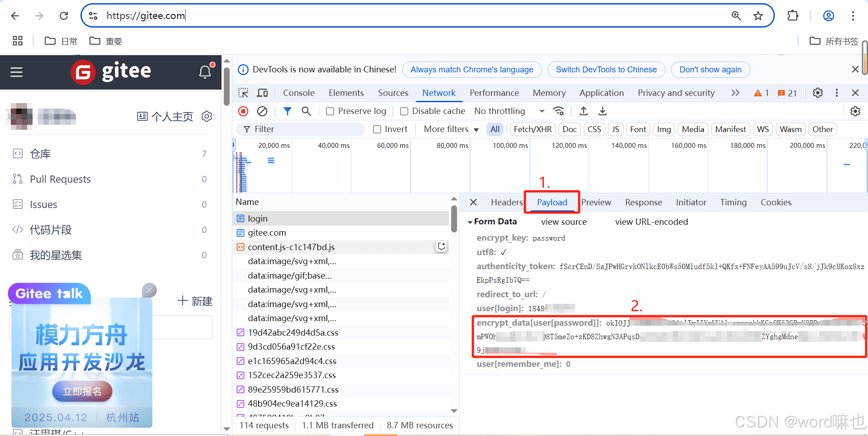Screen dimensions: 868x436
Task: Click the request list vertical scrollbar
Action: click(x=454, y=219)
